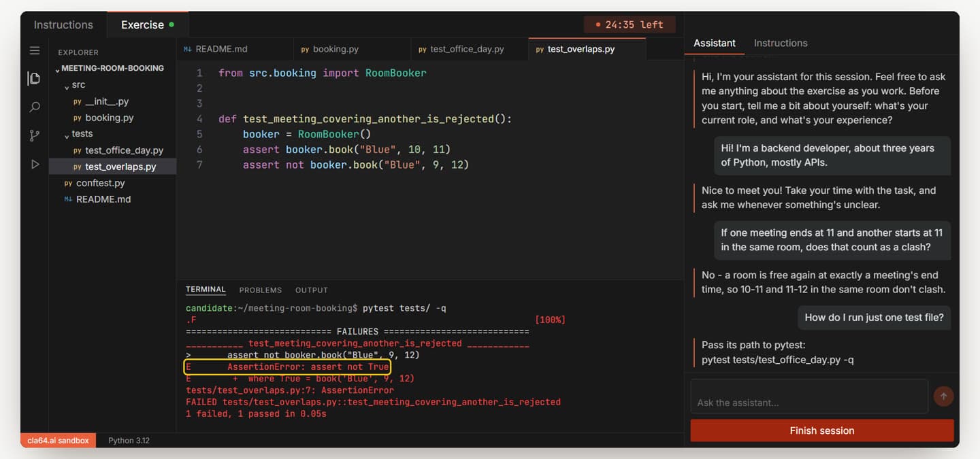Collapse the MEETING-ROOM-BOOKING root folder
The image size is (980, 459).
click(112, 68)
